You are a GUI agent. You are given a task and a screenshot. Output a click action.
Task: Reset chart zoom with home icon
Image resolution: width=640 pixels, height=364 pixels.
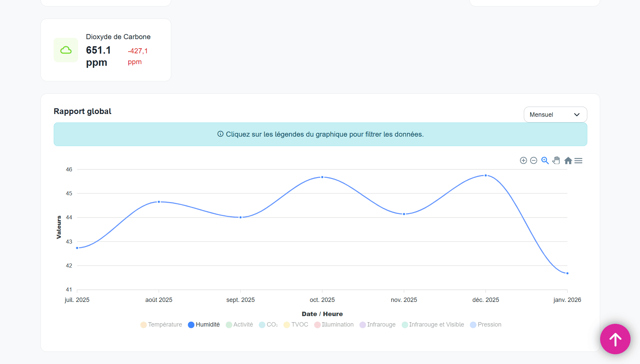[568, 161]
